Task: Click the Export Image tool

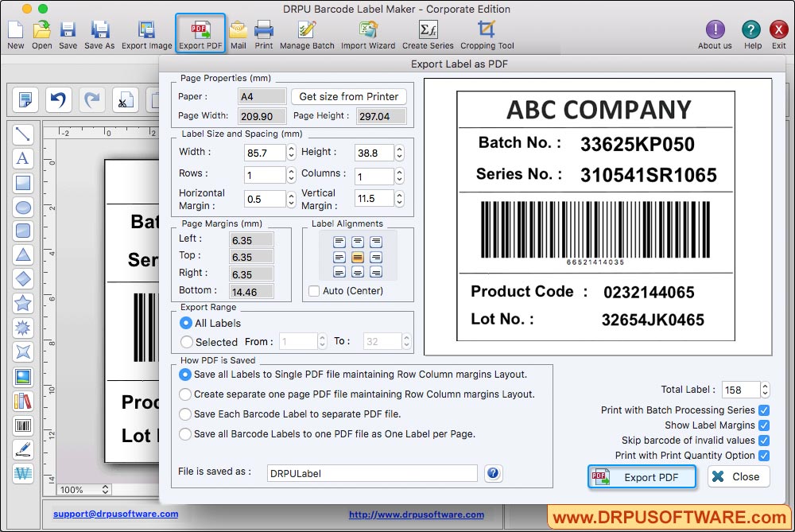Action: tap(146, 32)
